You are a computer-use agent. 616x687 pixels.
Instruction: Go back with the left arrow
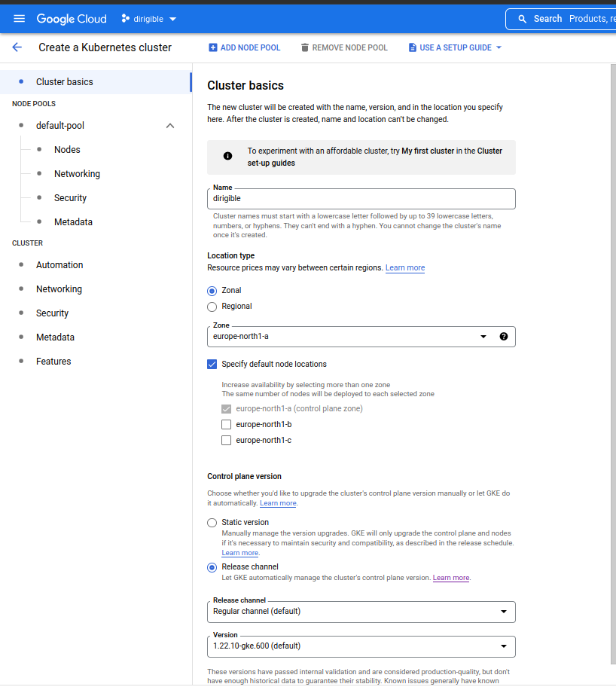(17, 47)
